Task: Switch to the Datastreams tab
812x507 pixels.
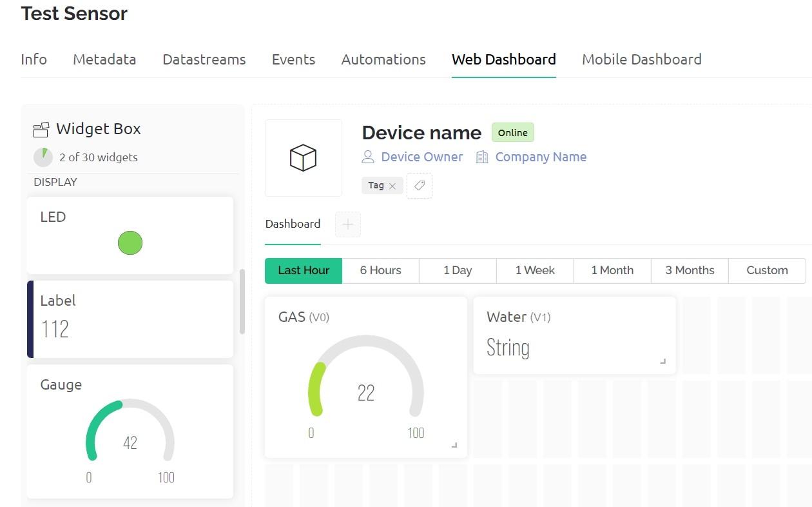Action: click(x=204, y=59)
